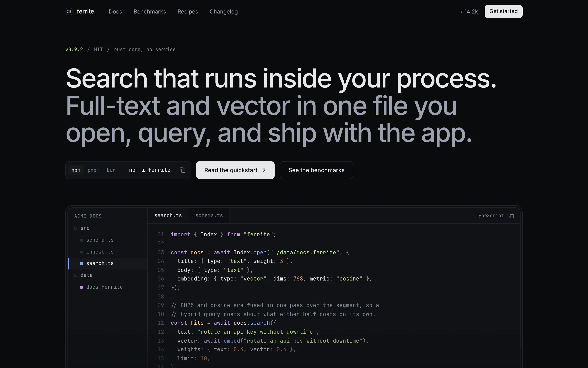Select the search.ts editor tab
This screenshot has width=588, height=368.
coord(168,215)
